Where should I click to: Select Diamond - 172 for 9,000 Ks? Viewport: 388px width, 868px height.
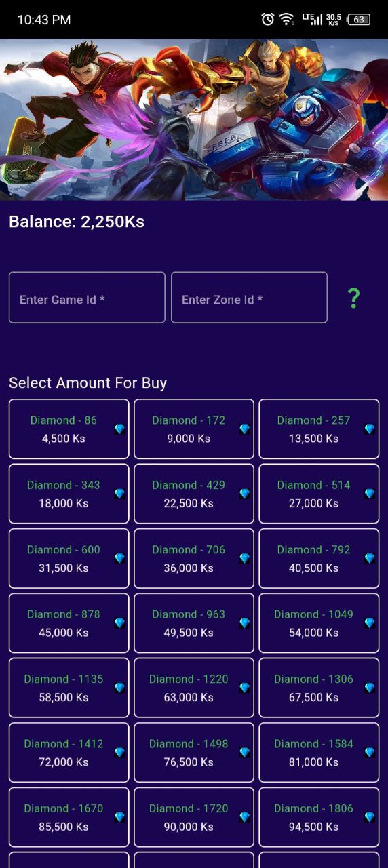click(x=194, y=429)
